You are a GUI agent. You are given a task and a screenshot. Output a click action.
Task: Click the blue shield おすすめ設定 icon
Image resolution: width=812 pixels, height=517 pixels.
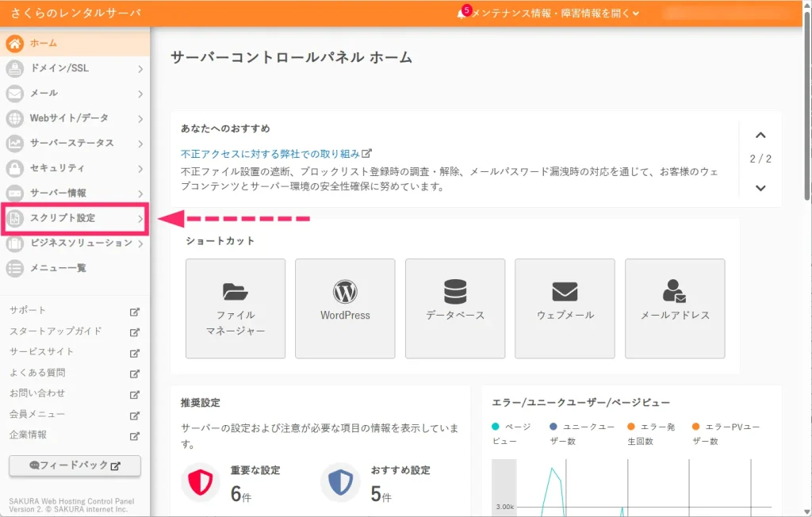coord(340,482)
